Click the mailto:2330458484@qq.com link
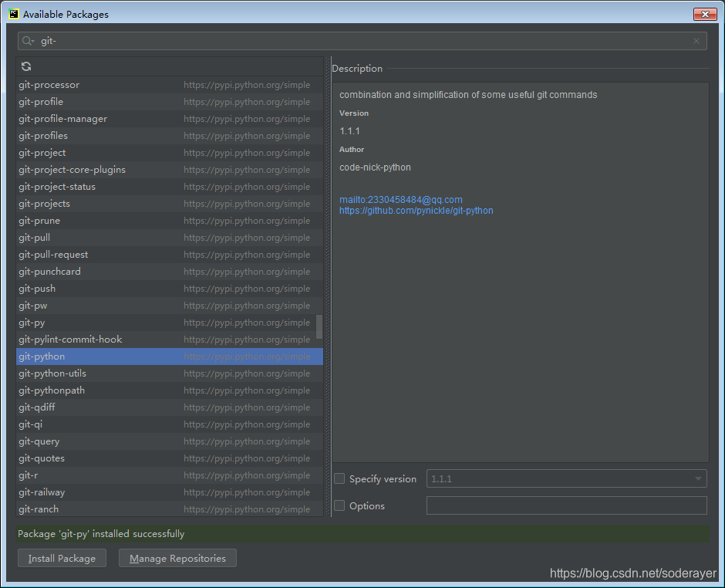Screen dimensions: 725x588 point(400,199)
